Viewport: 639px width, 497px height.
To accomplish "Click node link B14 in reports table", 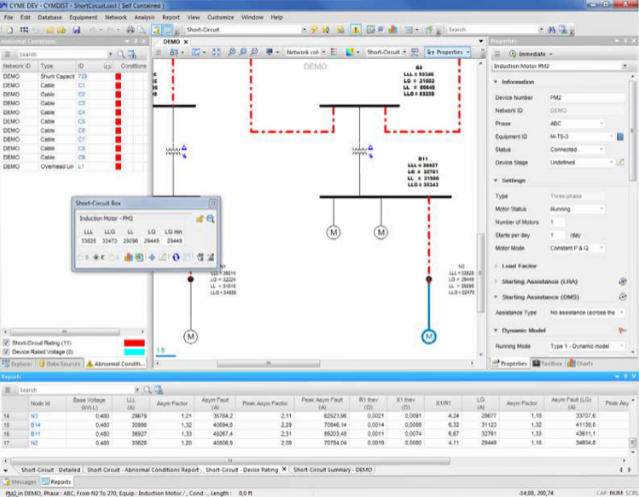I will coord(35,425).
